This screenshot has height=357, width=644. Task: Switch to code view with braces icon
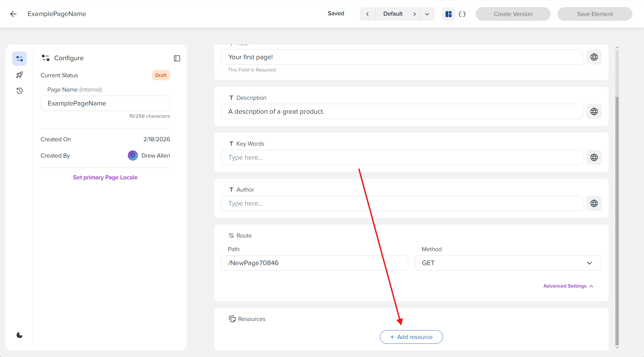[x=462, y=14]
